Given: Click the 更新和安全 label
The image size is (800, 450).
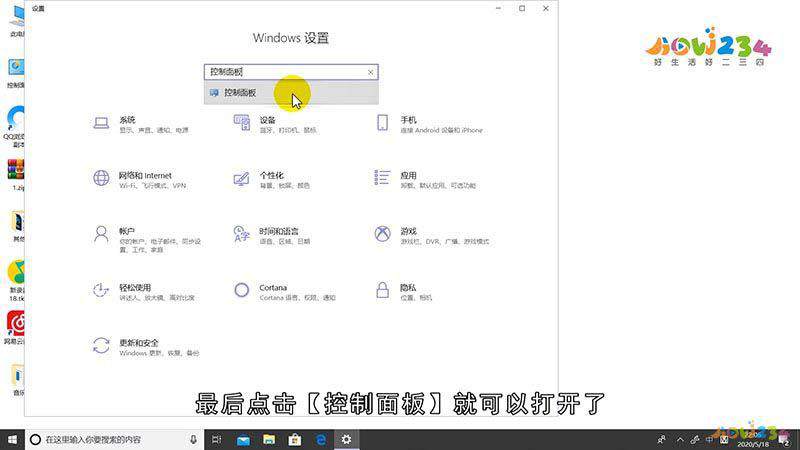Looking at the screenshot, I should 139,343.
